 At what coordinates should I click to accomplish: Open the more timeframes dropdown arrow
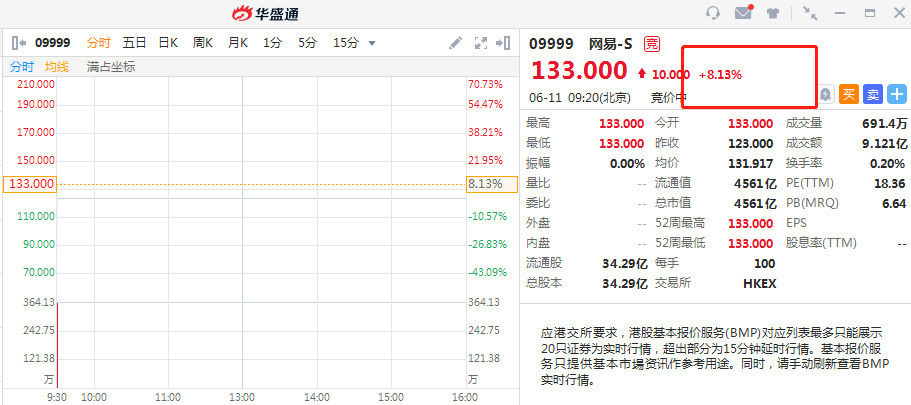click(x=372, y=43)
